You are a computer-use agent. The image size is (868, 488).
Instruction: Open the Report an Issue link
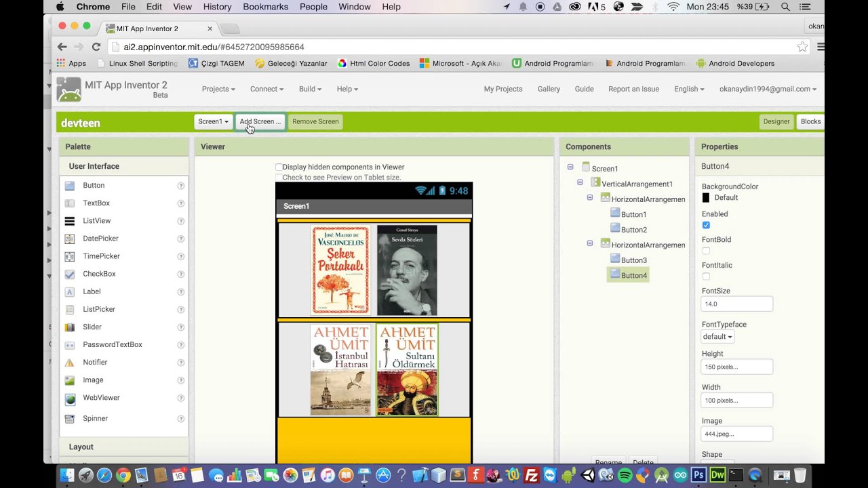pyautogui.click(x=633, y=89)
